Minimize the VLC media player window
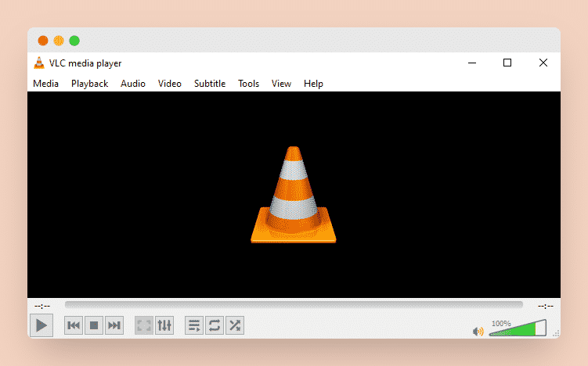The image size is (588, 366). 472,63
